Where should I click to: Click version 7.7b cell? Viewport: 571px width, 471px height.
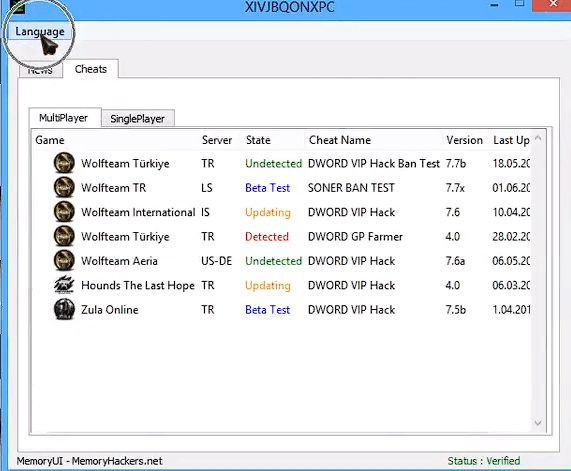coord(456,163)
